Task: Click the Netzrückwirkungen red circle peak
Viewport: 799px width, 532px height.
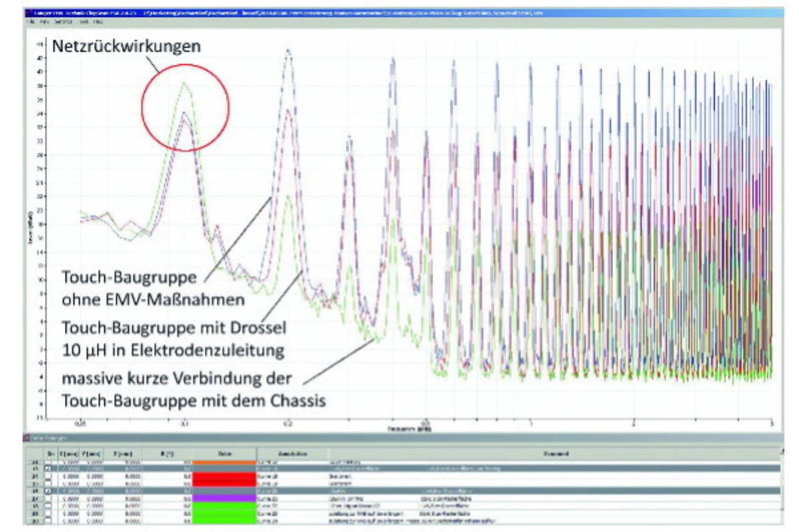Action: point(185,107)
